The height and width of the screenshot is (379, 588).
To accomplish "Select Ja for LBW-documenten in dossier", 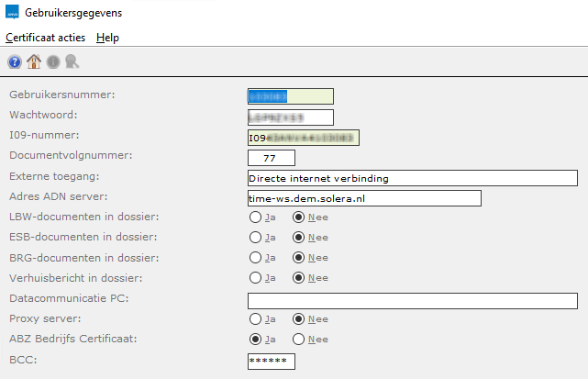I will [x=255, y=217].
